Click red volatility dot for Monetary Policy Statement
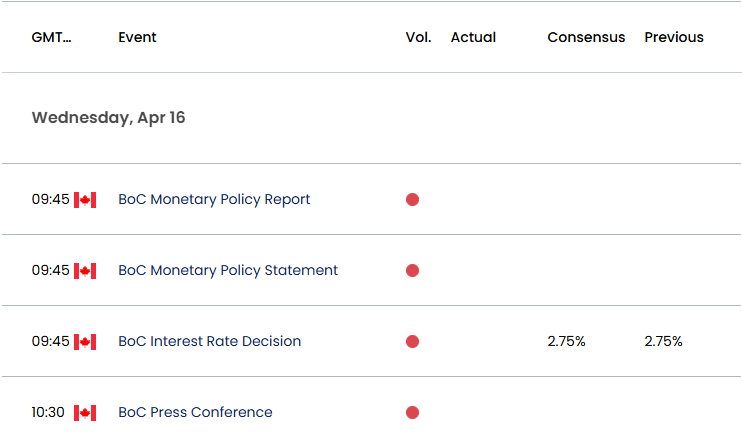 pos(412,271)
